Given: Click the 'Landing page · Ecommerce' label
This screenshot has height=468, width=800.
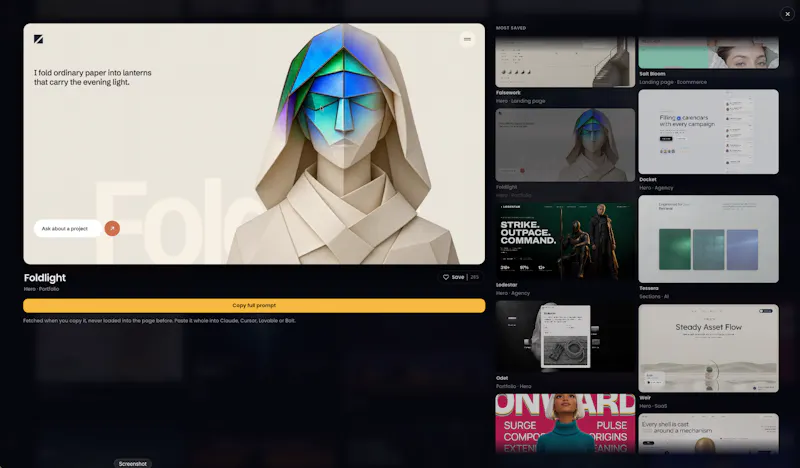Looking at the screenshot, I should (673, 82).
